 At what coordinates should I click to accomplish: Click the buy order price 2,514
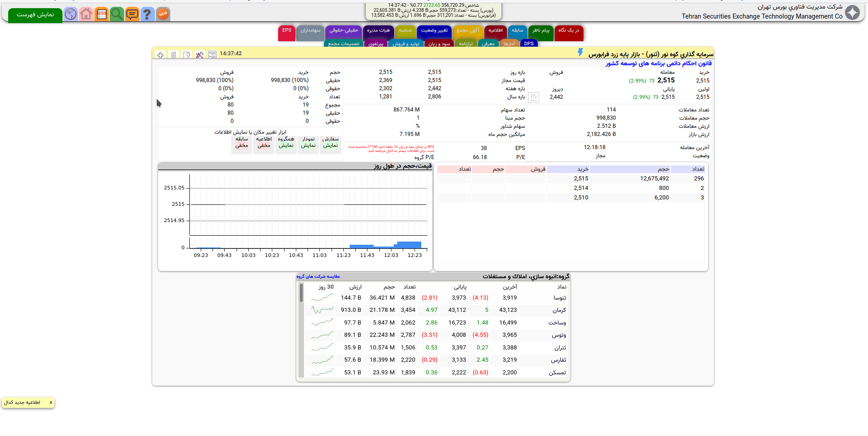point(581,188)
